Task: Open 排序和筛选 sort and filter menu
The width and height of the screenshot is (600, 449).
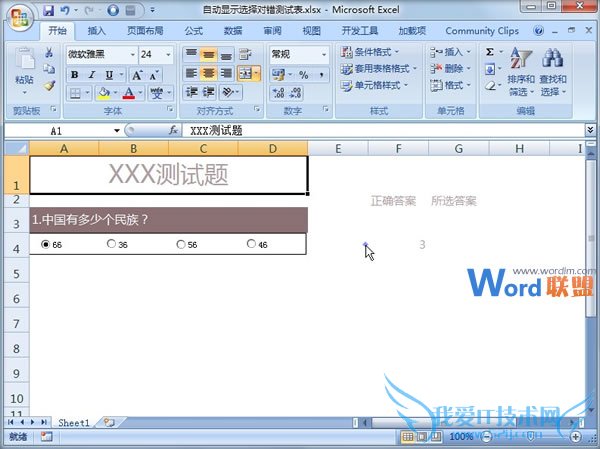Action: [521, 72]
